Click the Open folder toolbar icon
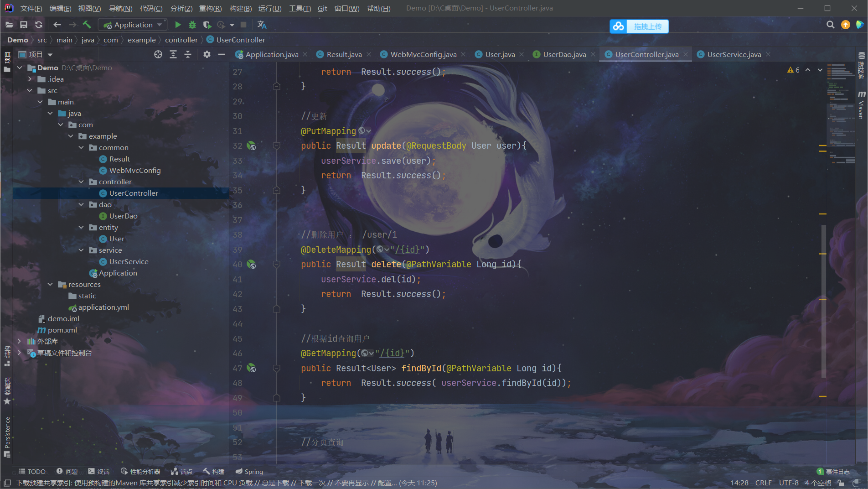 (x=9, y=25)
